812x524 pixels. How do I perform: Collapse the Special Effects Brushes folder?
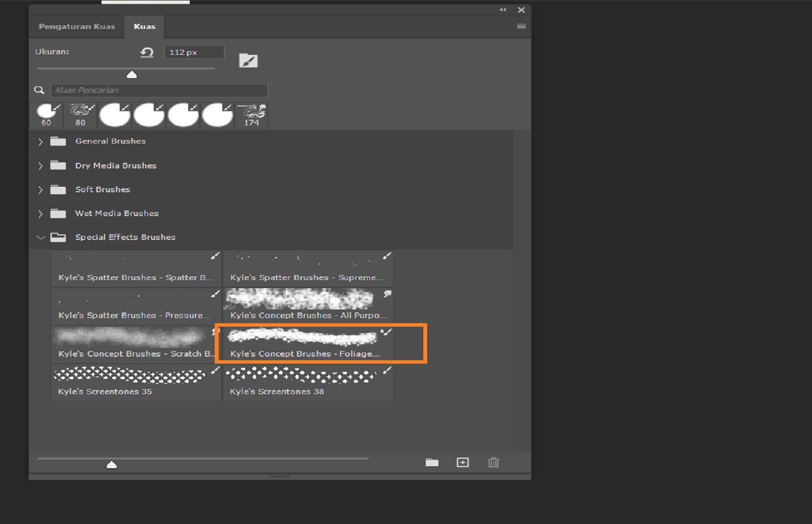[x=41, y=237]
